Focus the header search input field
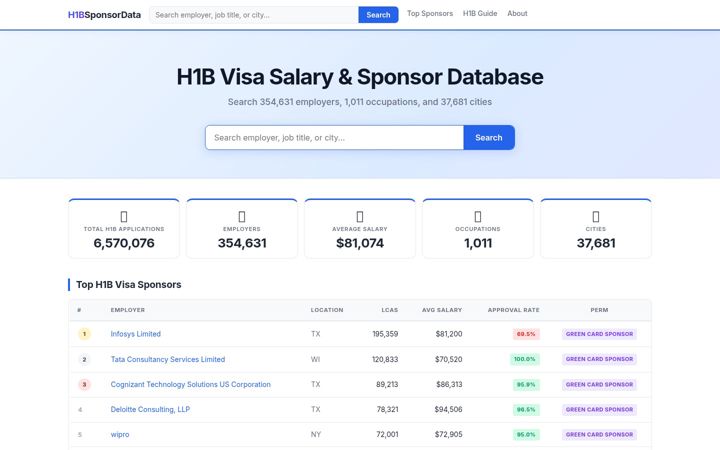The width and height of the screenshot is (720, 450). coord(254,15)
